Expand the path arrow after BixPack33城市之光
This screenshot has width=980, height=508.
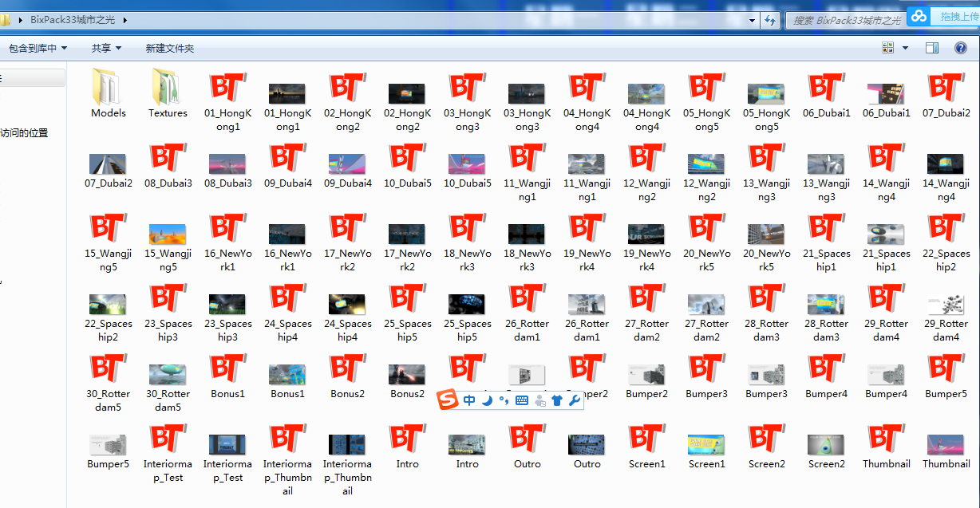click(x=125, y=20)
